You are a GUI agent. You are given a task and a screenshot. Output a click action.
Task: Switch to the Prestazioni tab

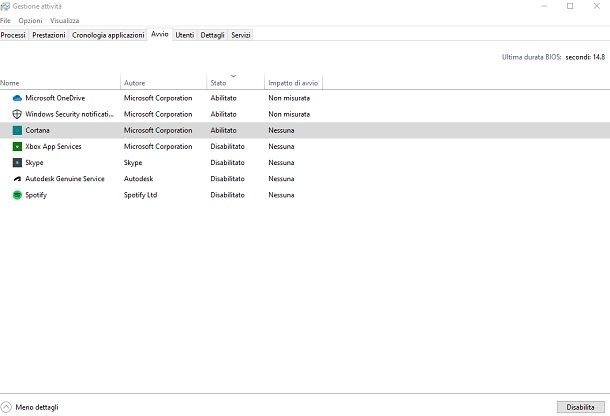(x=49, y=35)
